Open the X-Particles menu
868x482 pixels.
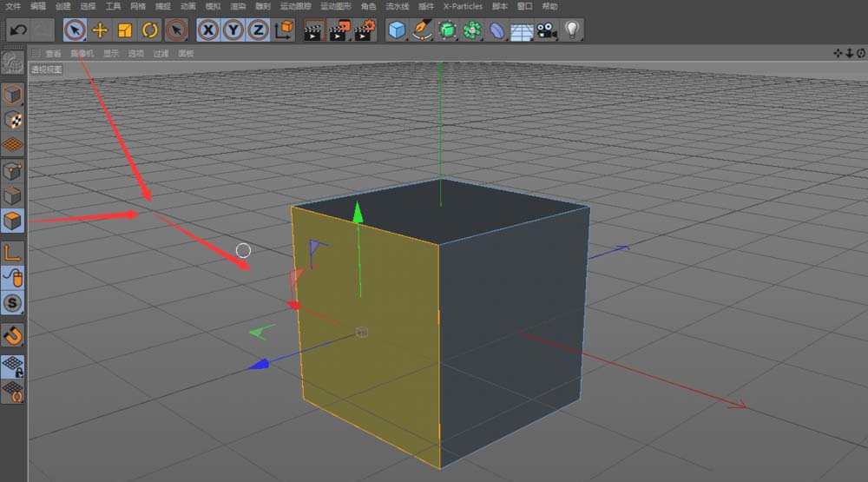click(x=461, y=6)
